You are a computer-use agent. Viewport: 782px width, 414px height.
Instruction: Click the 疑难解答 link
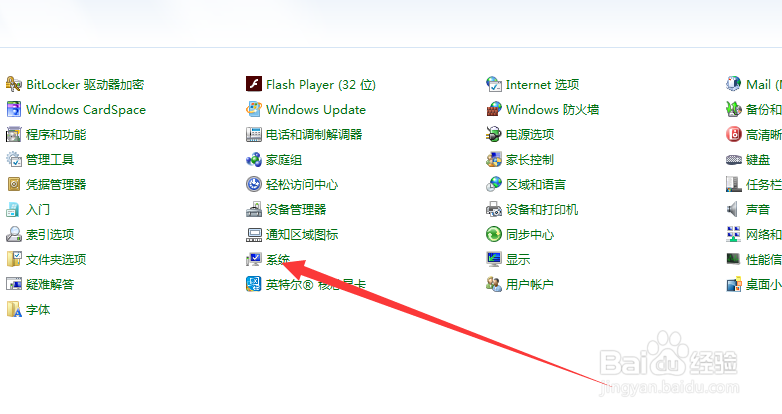pyautogui.click(x=50, y=285)
